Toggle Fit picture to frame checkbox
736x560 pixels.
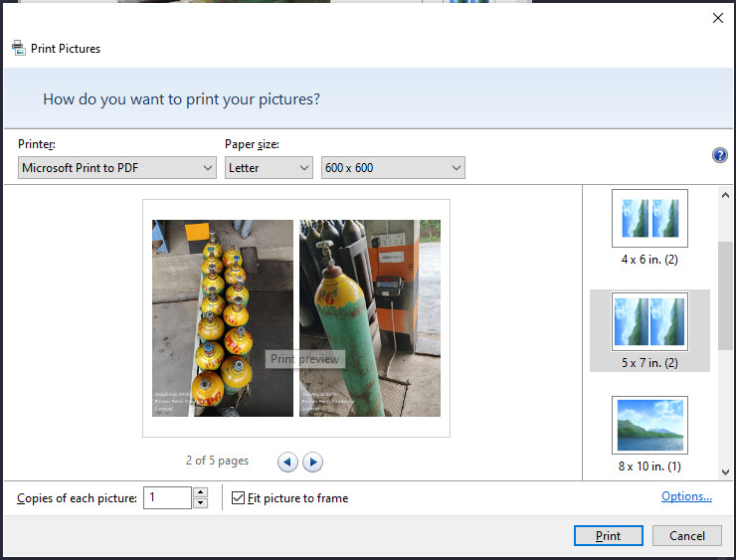238,498
